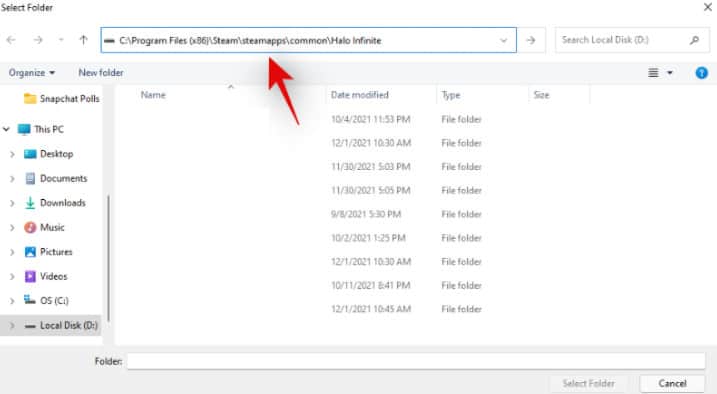Select the row dated 12/1/2021 10:45 AM
The image size is (717, 394).
pyautogui.click(x=352, y=309)
